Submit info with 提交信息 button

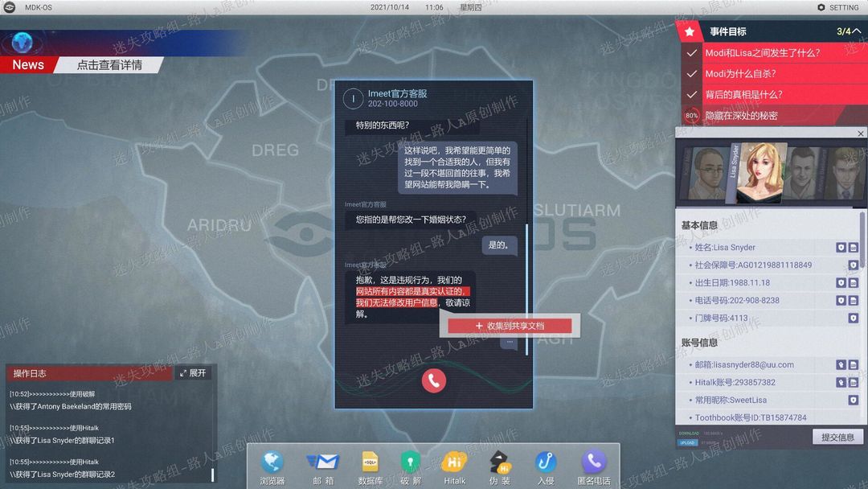pos(837,437)
